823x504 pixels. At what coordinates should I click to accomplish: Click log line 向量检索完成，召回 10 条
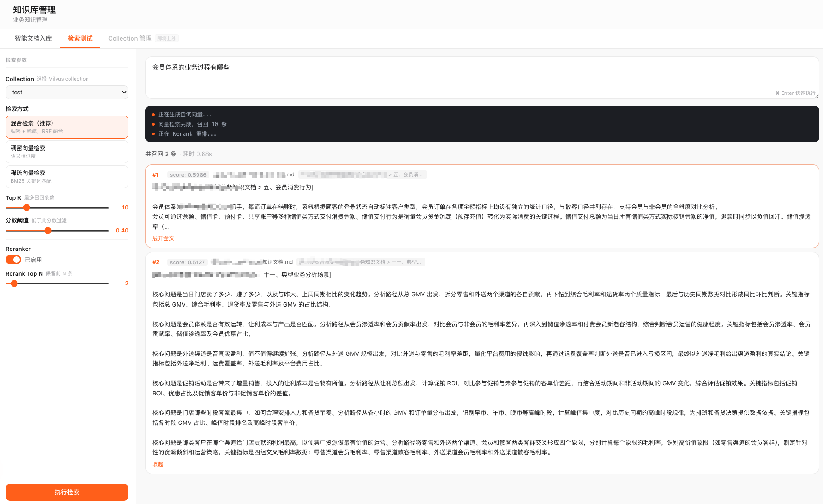click(192, 124)
